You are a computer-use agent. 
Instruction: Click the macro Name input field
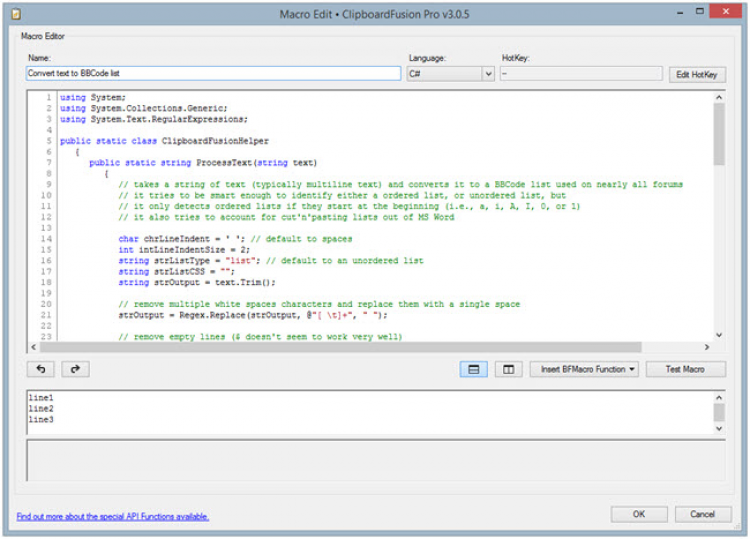tap(213, 73)
